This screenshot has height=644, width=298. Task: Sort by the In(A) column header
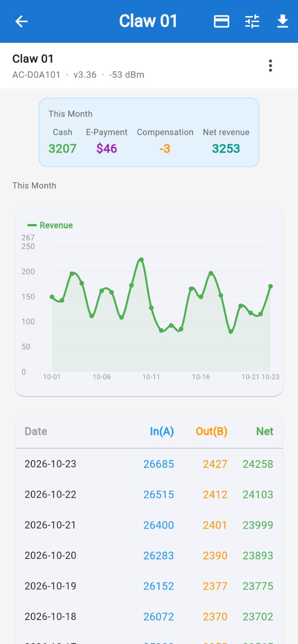(x=162, y=431)
